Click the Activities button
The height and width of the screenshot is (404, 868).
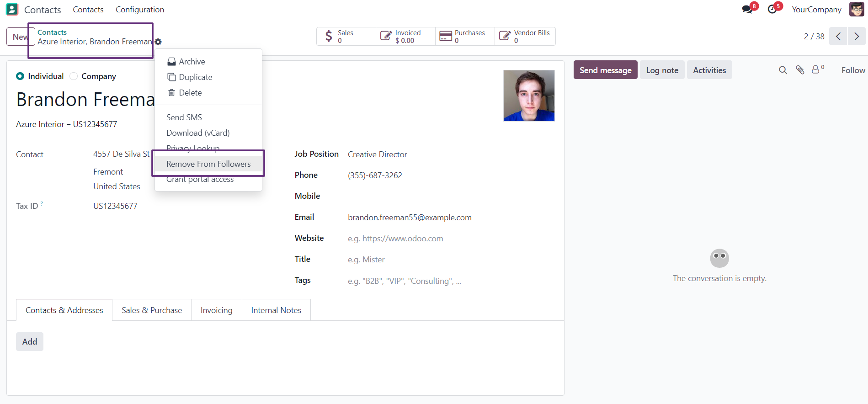pyautogui.click(x=709, y=70)
